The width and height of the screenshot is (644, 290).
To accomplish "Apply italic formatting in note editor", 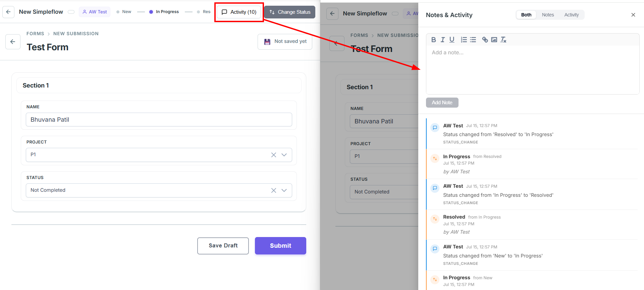I will tap(443, 40).
